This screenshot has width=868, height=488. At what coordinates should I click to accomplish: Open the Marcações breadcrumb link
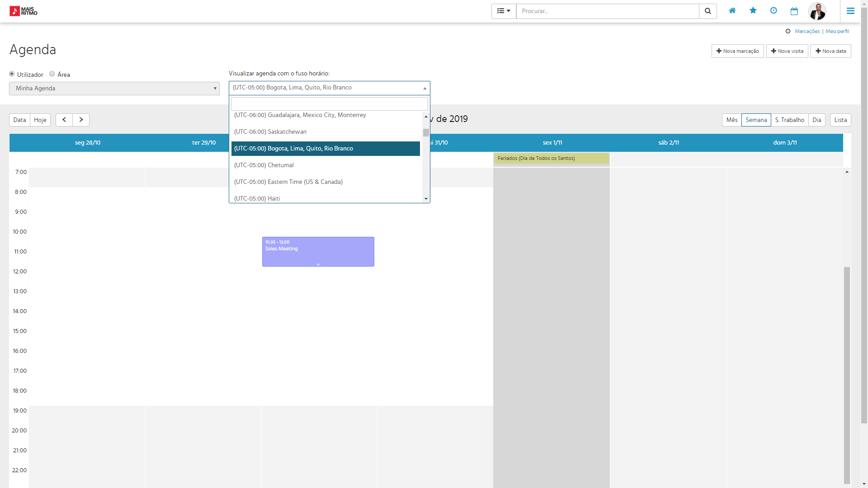807,31
